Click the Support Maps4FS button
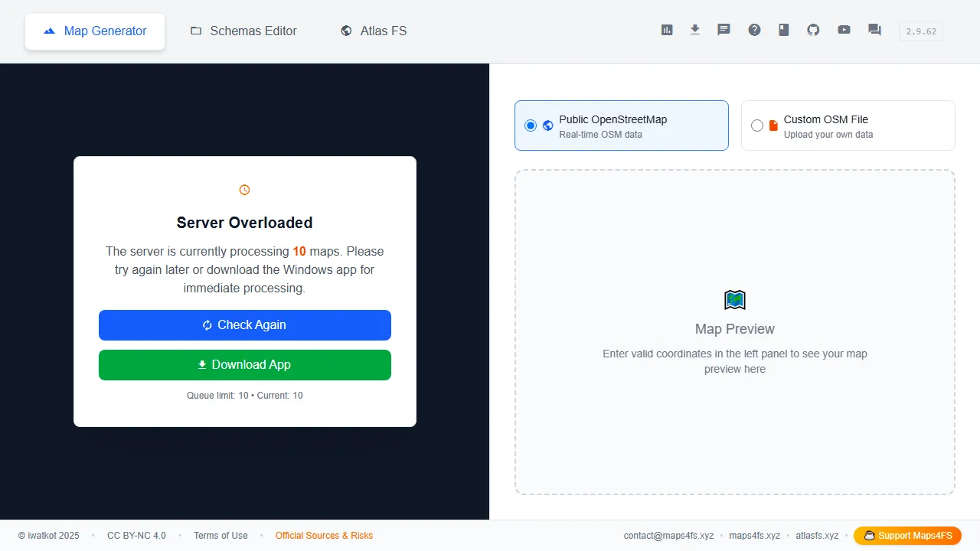 907,536
